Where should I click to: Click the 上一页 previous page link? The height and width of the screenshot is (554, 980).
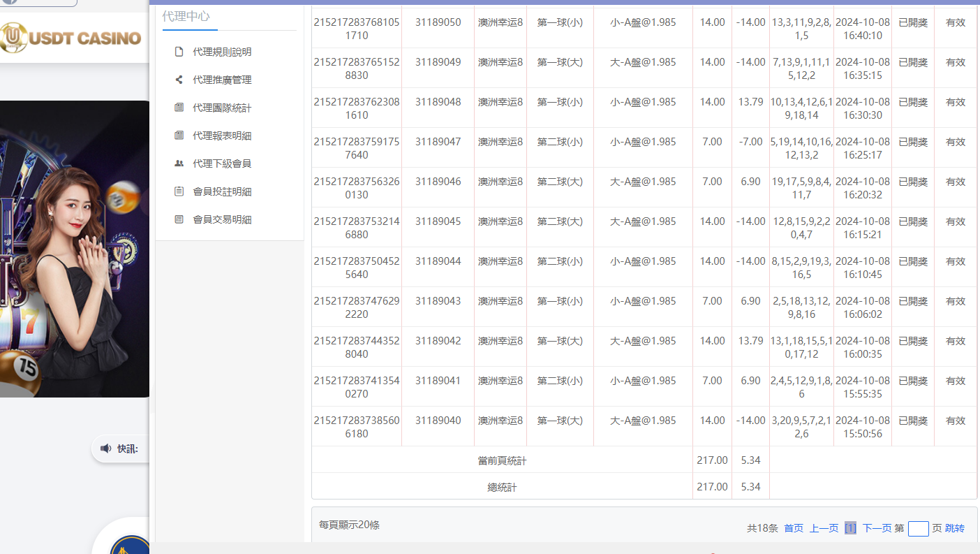(824, 528)
